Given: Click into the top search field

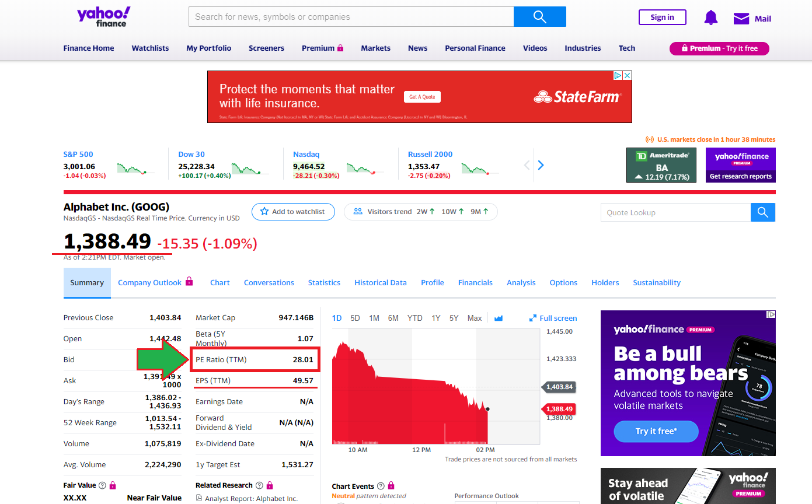Looking at the screenshot, I should pyautogui.click(x=351, y=17).
